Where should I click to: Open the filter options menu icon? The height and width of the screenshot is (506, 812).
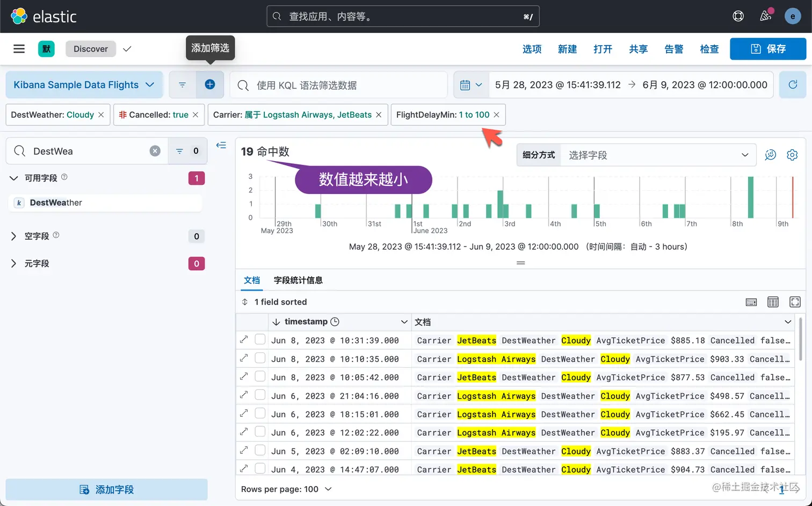coord(182,85)
